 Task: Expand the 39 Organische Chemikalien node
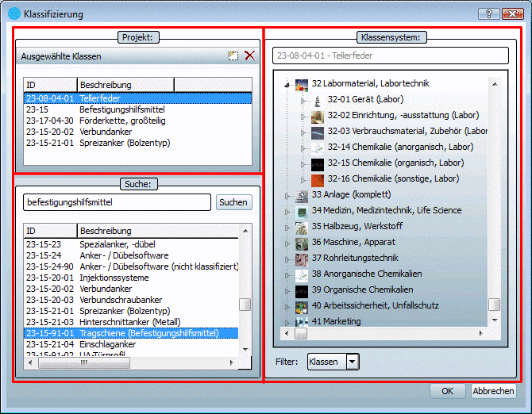[287, 291]
